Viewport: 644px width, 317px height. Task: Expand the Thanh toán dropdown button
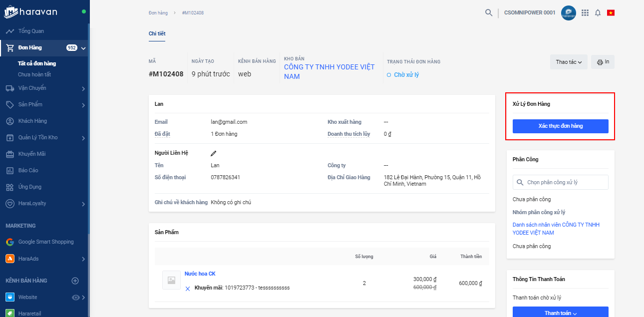[560, 313]
